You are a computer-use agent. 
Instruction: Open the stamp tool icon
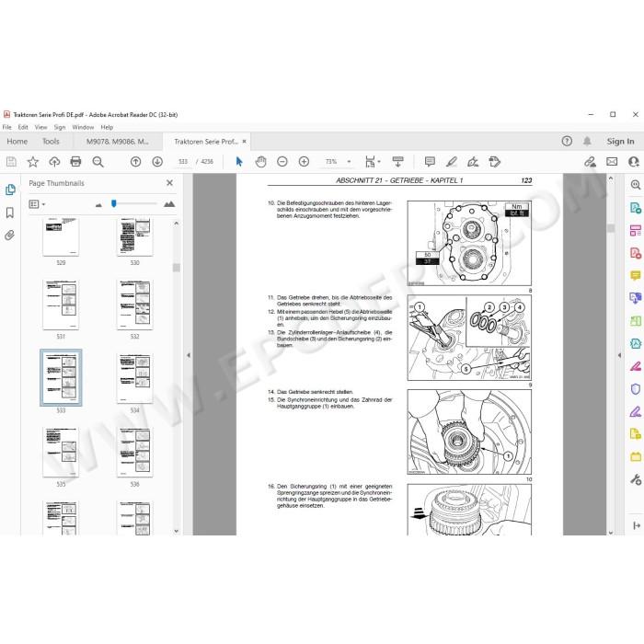495,162
